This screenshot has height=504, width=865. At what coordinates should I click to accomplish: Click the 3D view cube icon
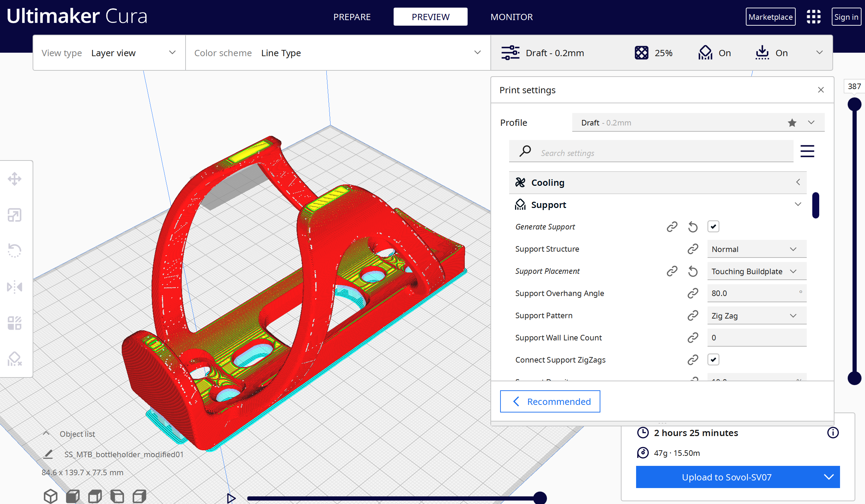[51, 496]
